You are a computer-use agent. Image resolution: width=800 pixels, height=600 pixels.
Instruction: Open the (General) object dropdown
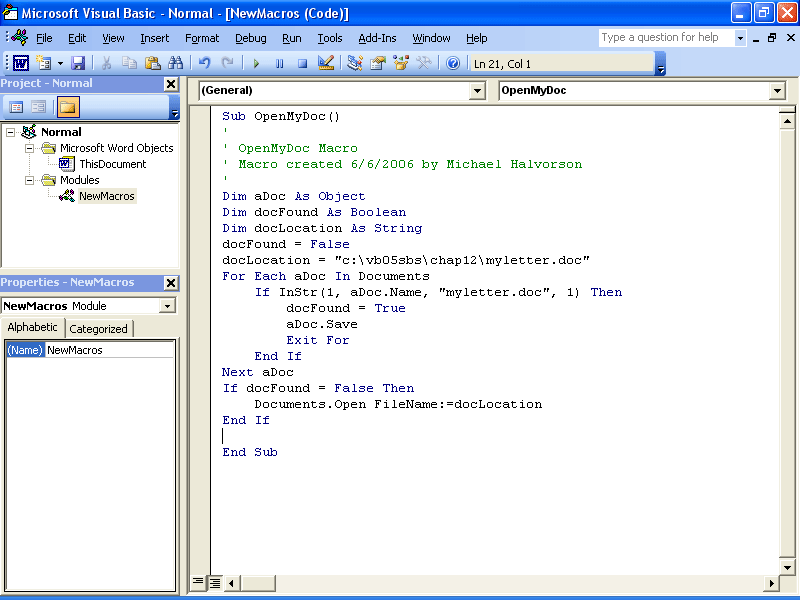point(477,91)
